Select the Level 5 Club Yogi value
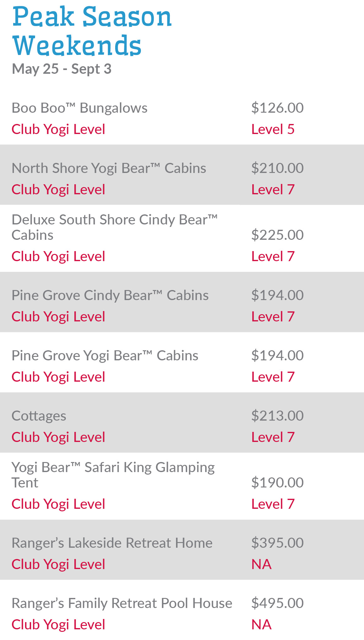 click(x=273, y=129)
